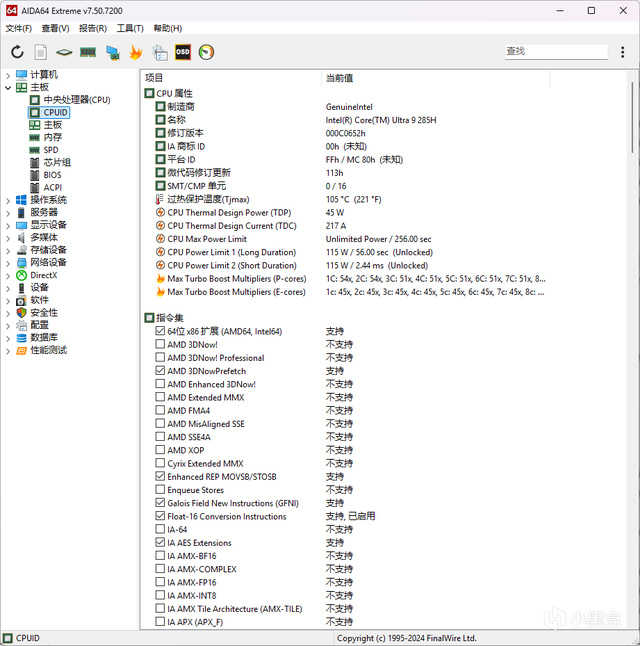Click the 数据库 database icon
The image size is (640, 646).
[21, 338]
